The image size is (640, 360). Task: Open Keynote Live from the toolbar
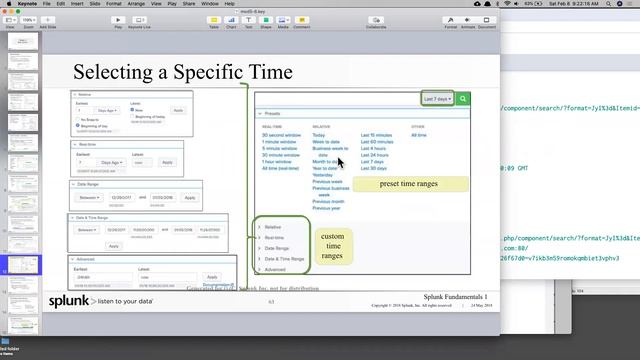point(139,20)
